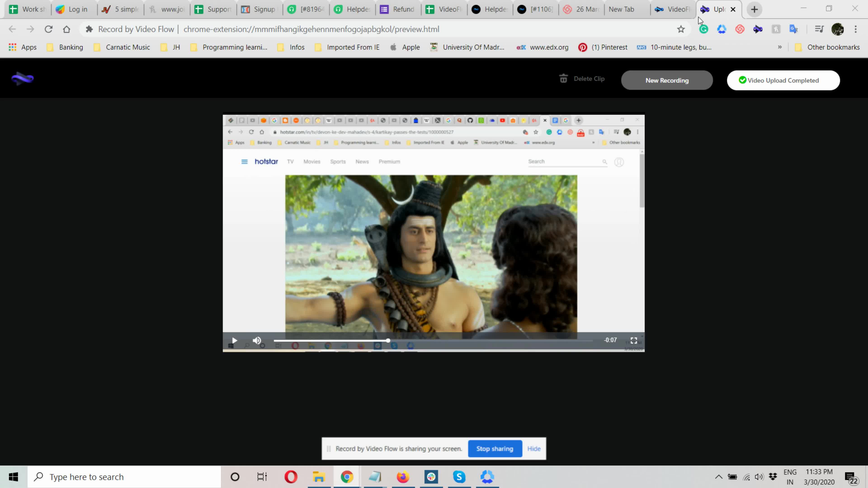Click the browser back arrow
Screen dimensions: 868x488
click(x=12, y=29)
